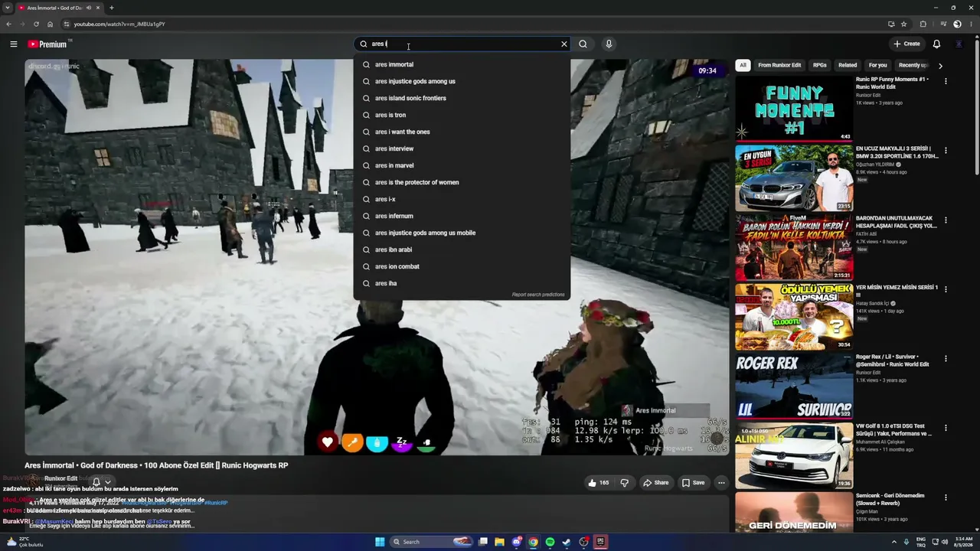Pick suggestion 'ares i-x'
The height and width of the screenshot is (551, 980).
(462, 199)
